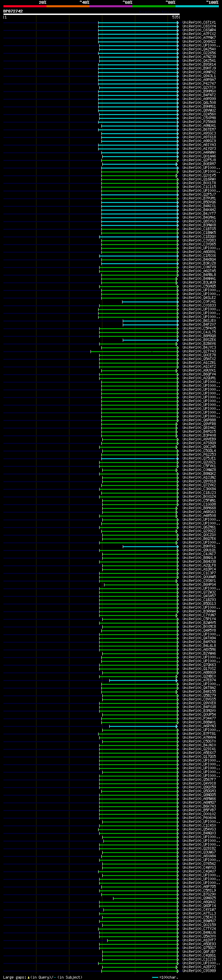Open hit UniRef100_Q6P888
This screenshot has width=222, height=980.
199,420
